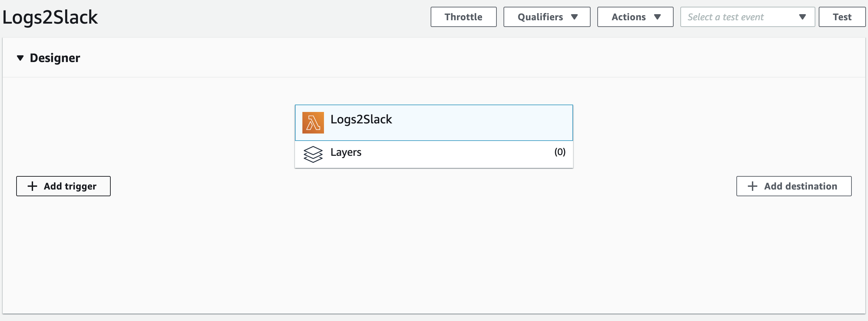Click the arrow on the Actions button
868x321 pixels.
click(x=657, y=17)
